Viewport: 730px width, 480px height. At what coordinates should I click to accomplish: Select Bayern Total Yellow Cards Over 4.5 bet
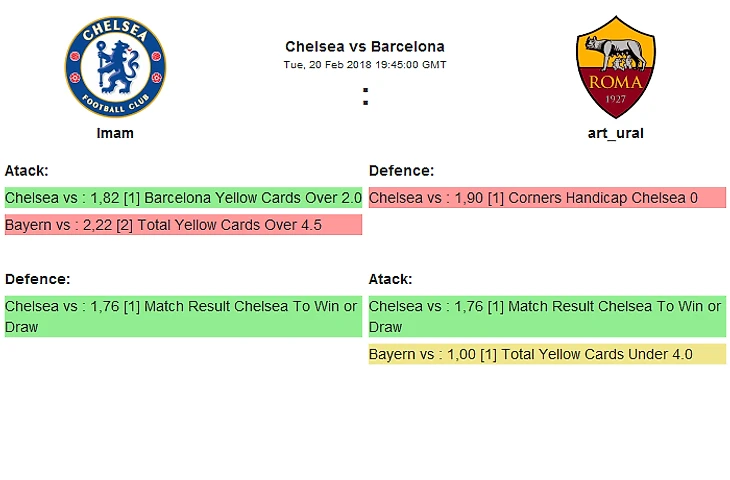click(x=183, y=225)
